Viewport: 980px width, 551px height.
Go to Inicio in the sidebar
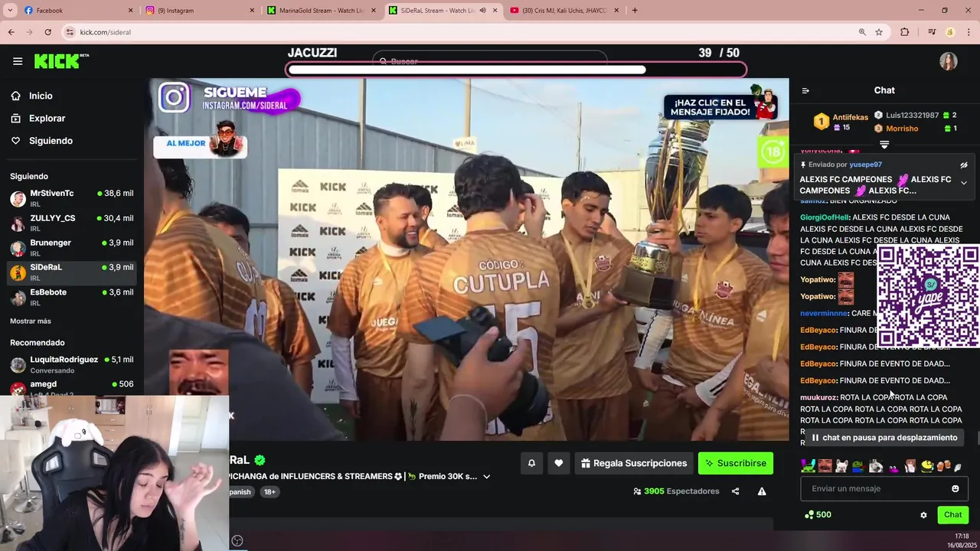41,96
